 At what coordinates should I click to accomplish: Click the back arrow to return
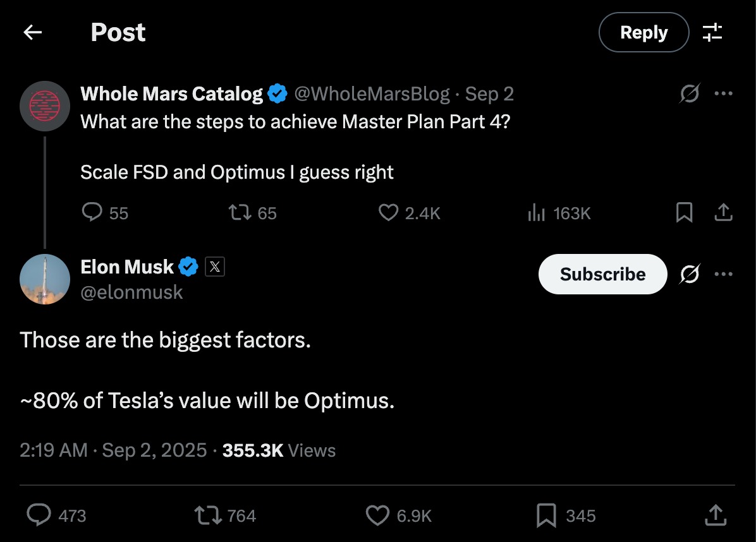pos(32,32)
